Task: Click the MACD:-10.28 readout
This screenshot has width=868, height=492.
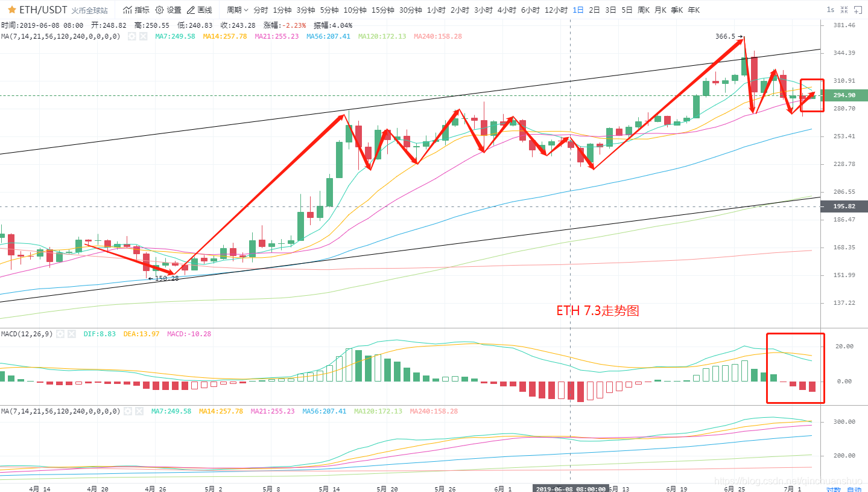Action: [x=189, y=333]
